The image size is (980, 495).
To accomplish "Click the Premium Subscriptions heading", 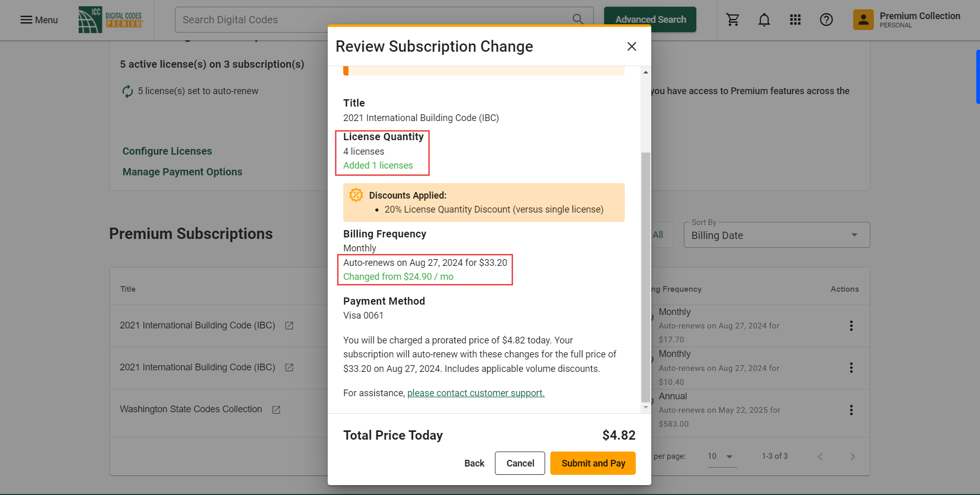I will point(191,234).
